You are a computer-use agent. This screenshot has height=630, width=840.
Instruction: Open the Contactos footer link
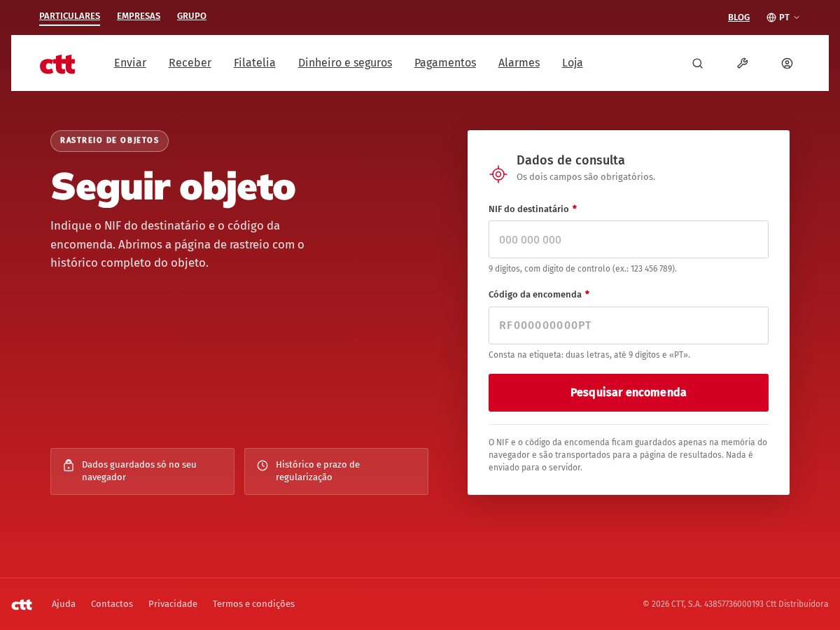112,604
